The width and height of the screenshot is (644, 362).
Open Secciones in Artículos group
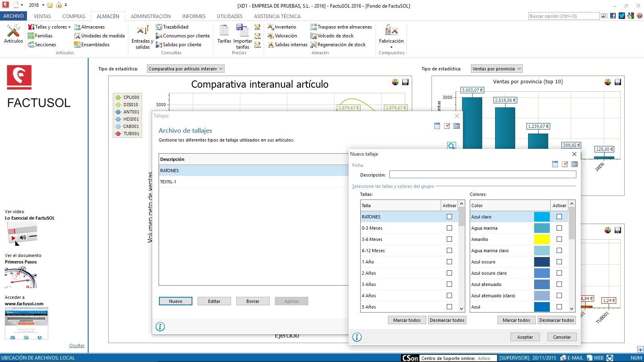(42, 45)
